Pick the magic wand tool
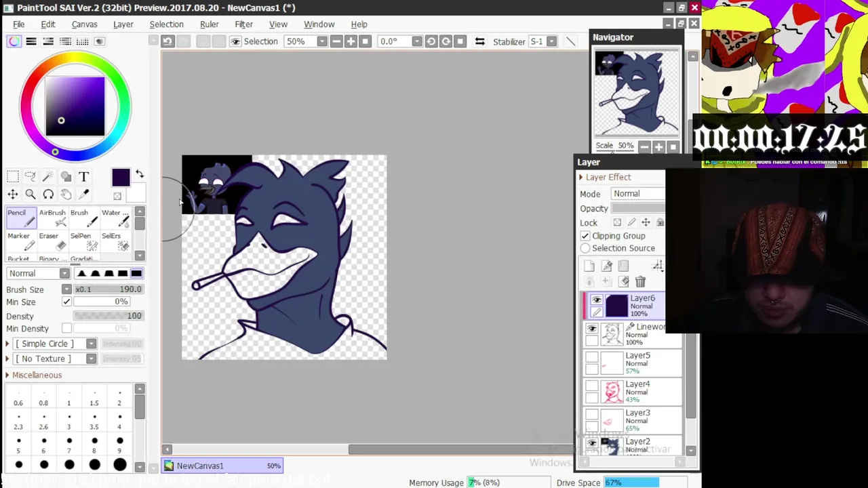 pyautogui.click(x=48, y=177)
